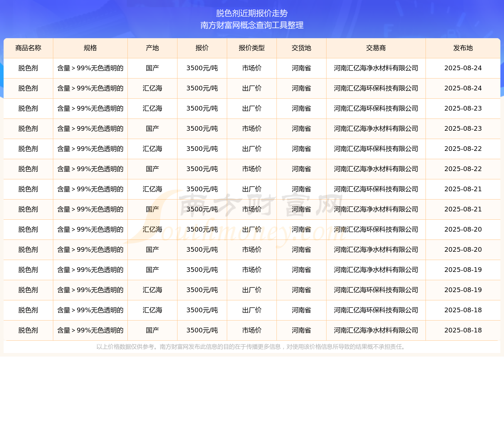Click the title 脱色剂近期报价走势
The height and width of the screenshot is (434, 504).
point(252,13)
